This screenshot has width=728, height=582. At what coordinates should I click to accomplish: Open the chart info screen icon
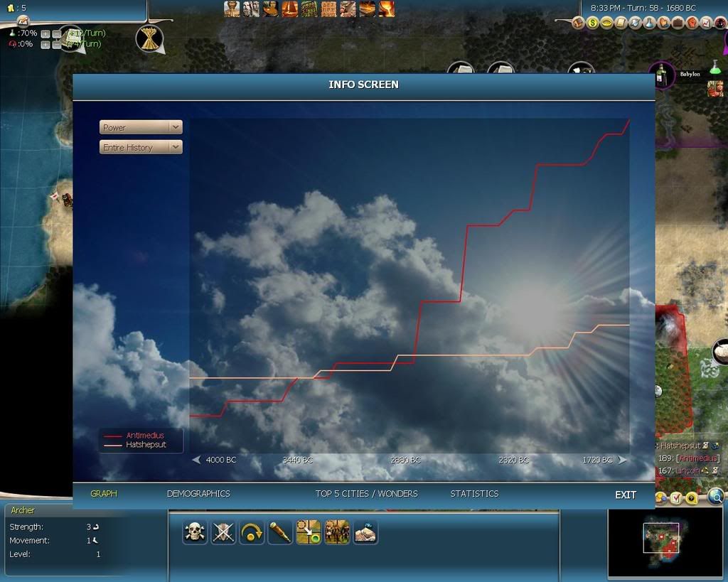pyautogui.click(x=706, y=22)
